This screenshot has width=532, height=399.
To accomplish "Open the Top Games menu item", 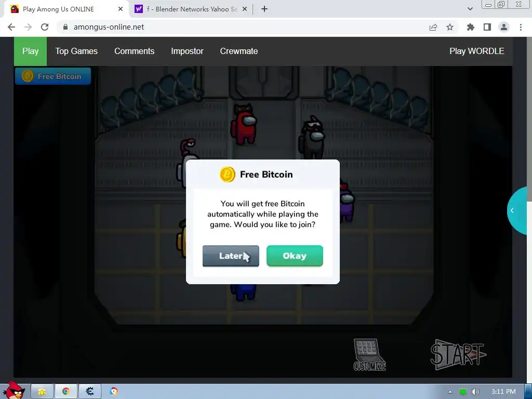I will coord(76,51).
